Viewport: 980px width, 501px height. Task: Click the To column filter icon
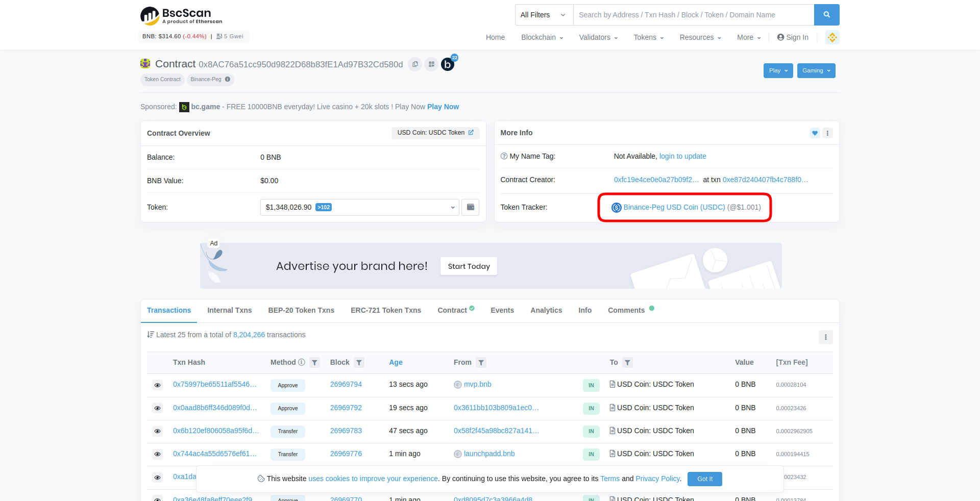pyautogui.click(x=627, y=363)
